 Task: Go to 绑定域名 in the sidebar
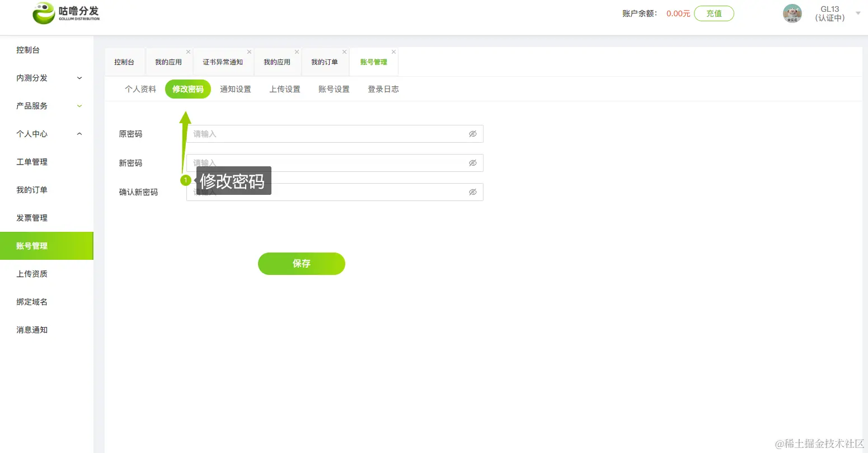click(x=32, y=301)
